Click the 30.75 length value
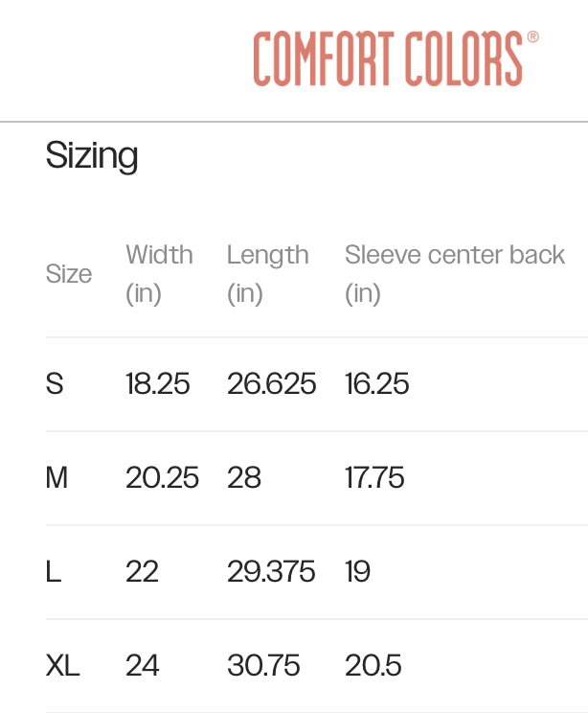Screen dimensions: 588x713 point(263,666)
